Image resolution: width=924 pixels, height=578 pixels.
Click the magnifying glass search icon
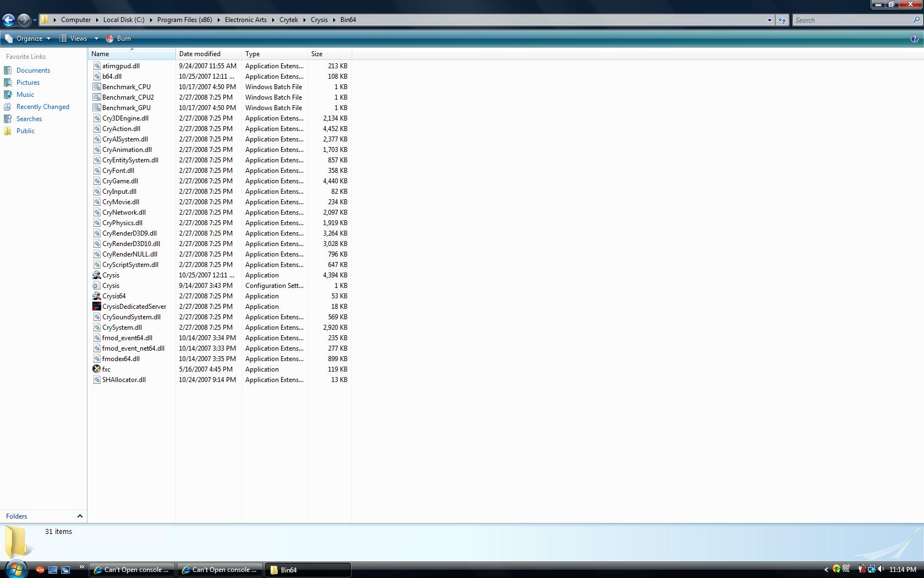tap(916, 20)
